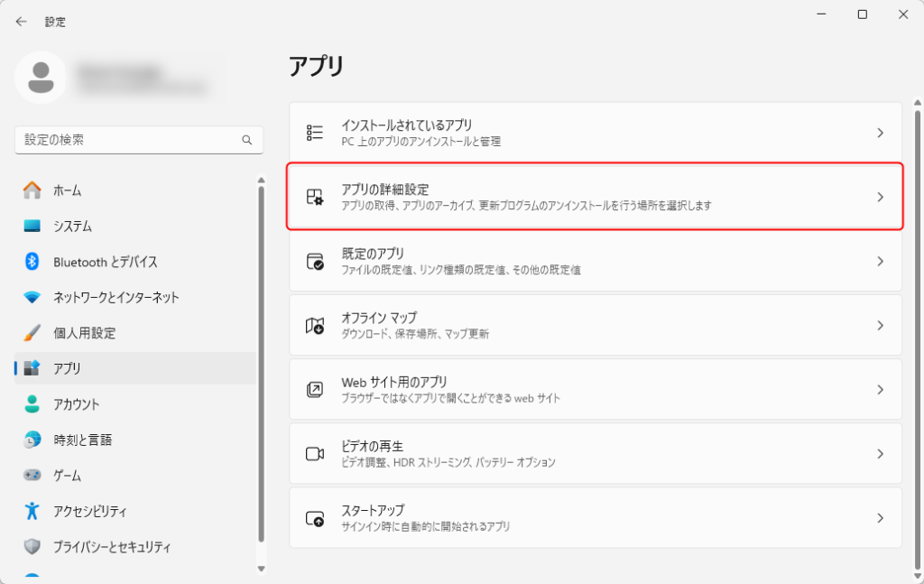Open the user profile avatar
This screenshot has height=584, width=924.
(40, 77)
